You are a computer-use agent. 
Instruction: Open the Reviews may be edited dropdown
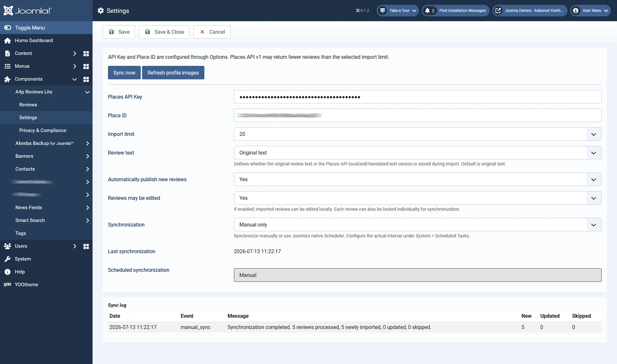pos(417,198)
